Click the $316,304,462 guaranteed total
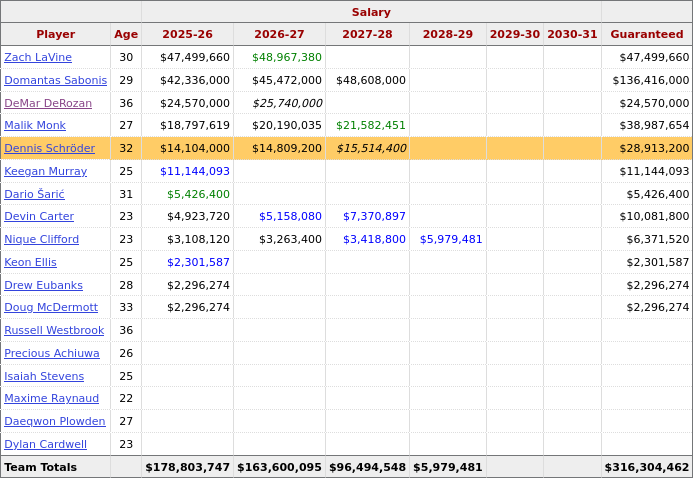The image size is (694, 478). pos(647,467)
